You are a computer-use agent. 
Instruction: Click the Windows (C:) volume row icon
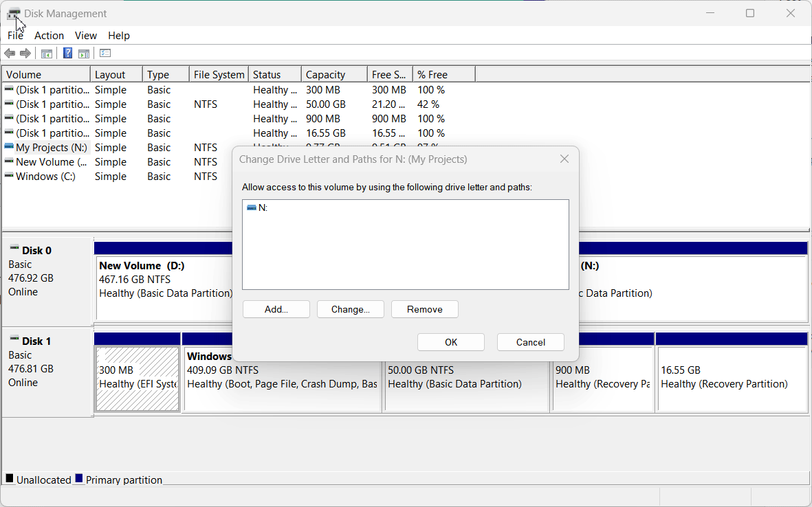[x=9, y=176]
